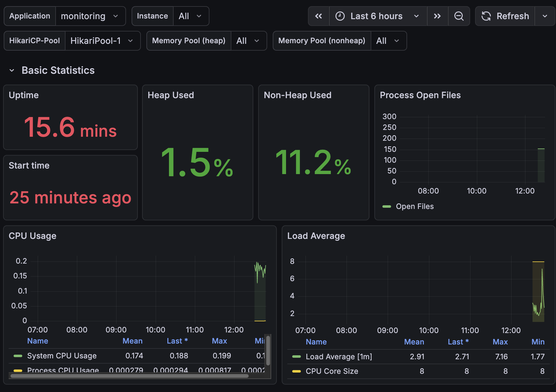Open the Memory Pool (nonheap) selector

388,41
